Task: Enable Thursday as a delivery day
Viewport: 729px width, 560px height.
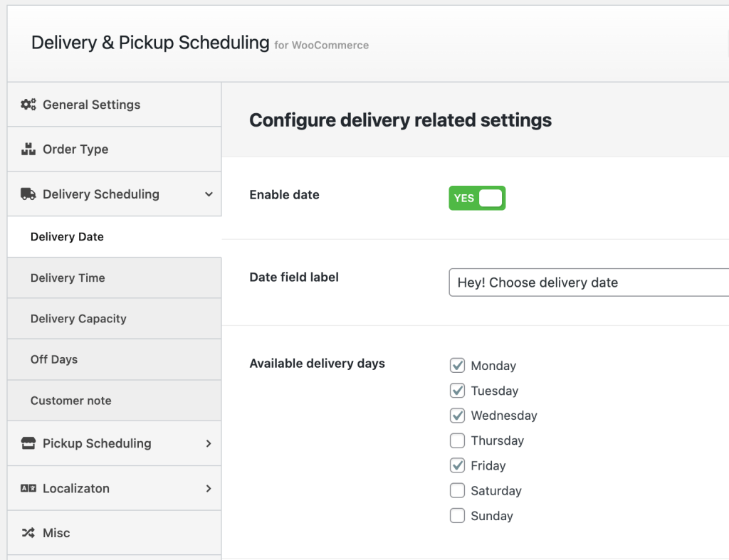Action: pyautogui.click(x=457, y=440)
